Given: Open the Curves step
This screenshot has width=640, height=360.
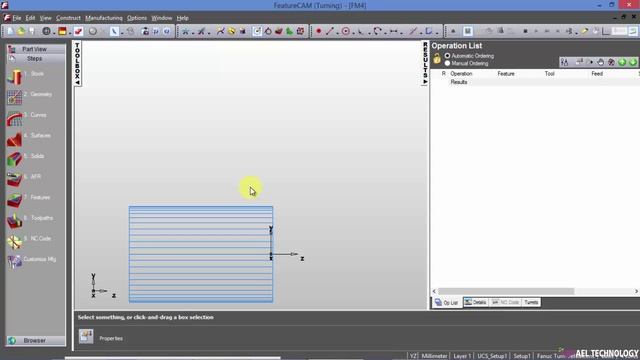Looking at the screenshot, I should click(27, 118).
